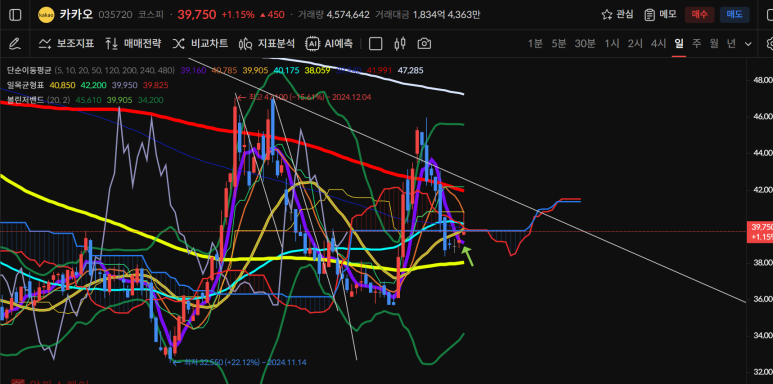Open 지표분석 indicator analysis
The width and height of the screenshot is (773, 384).
click(267, 44)
